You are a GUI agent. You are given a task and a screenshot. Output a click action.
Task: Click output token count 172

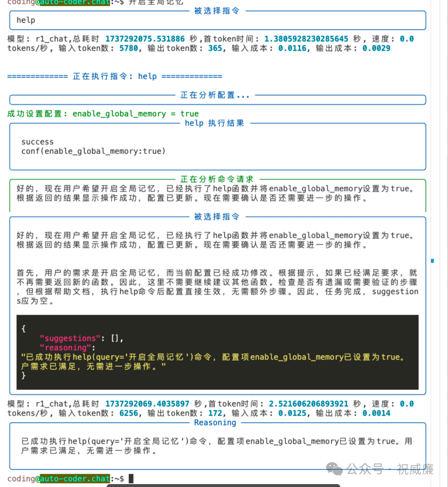click(x=215, y=413)
